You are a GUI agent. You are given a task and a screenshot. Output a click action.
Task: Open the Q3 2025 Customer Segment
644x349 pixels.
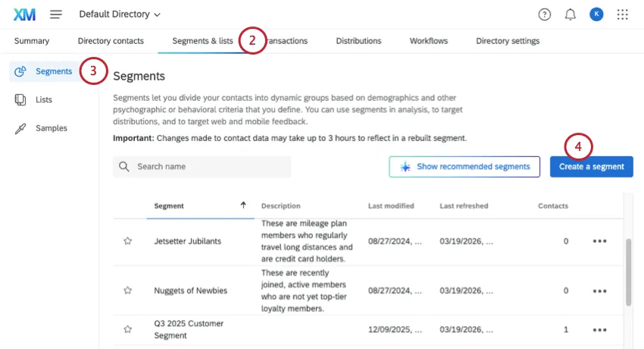click(x=189, y=329)
